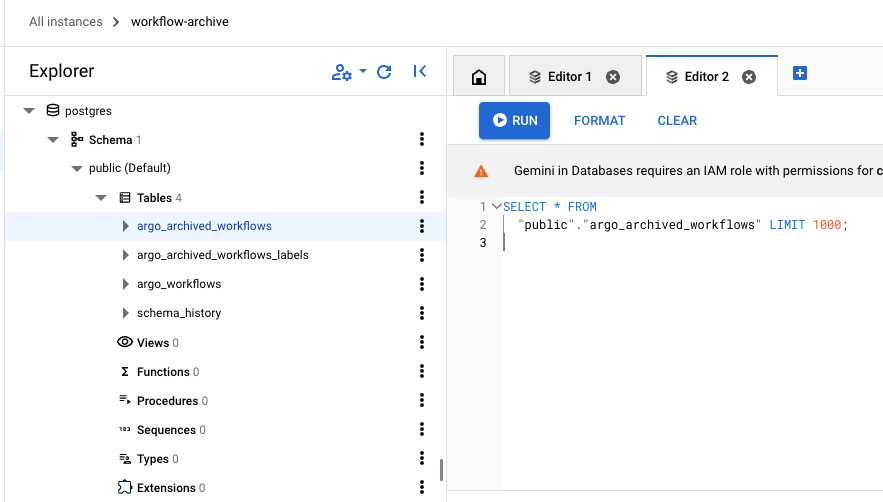The image size is (883, 502).
Task: Click the LIMIT 1000 text in query
Action: (805, 225)
